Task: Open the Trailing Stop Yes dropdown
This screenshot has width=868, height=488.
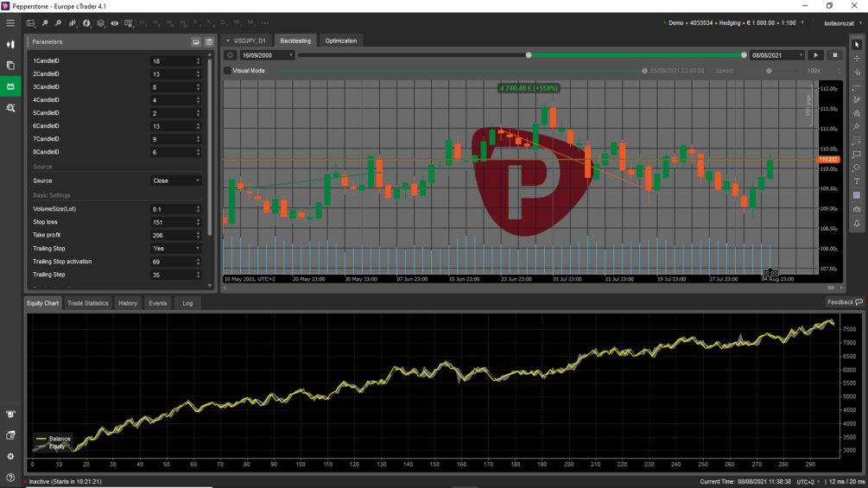Action: coord(175,249)
